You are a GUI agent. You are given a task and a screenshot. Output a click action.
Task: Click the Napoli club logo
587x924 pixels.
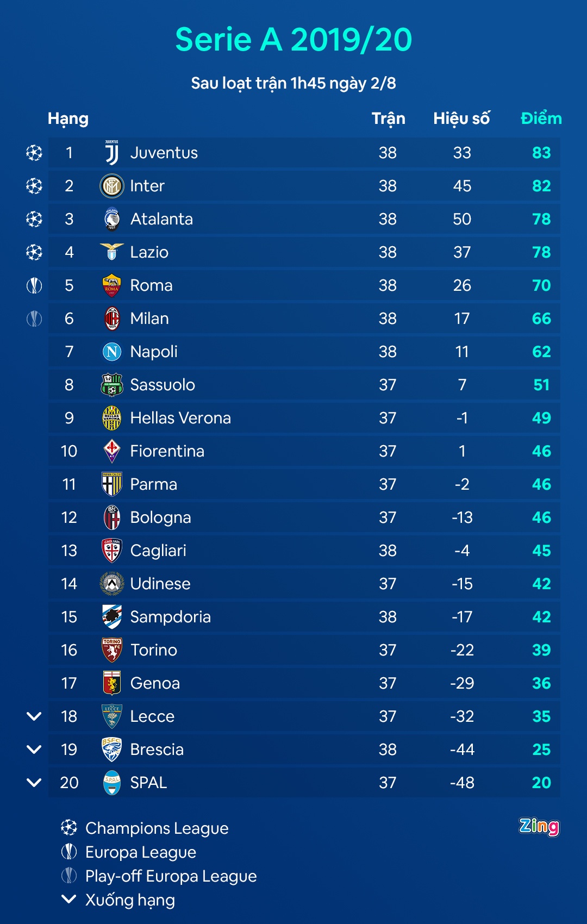coord(112,352)
